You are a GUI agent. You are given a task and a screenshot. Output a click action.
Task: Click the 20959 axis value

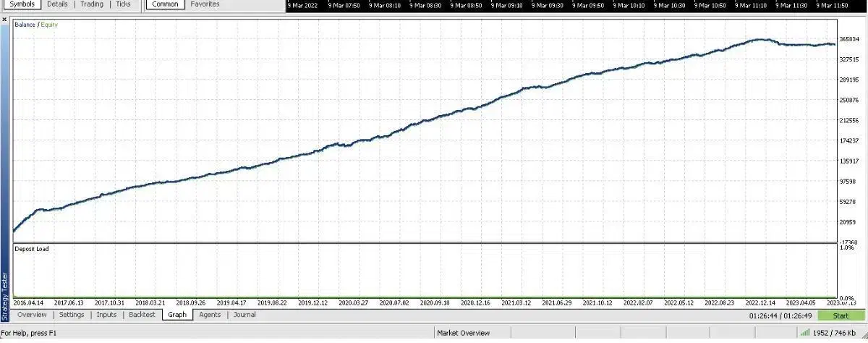point(846,222)
